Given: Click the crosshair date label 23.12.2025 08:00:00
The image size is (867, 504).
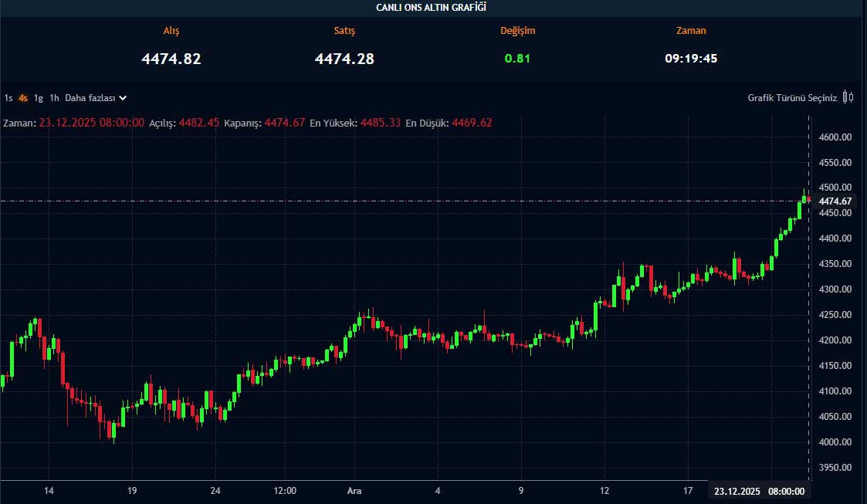Looking at the screenshot, I should (759, 491).
